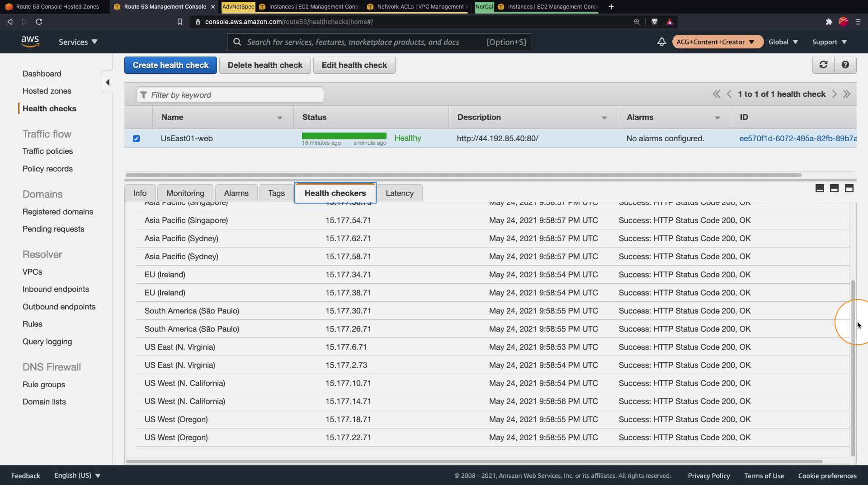Open Dashboard in the sidebar

click(x=42, y=74)
